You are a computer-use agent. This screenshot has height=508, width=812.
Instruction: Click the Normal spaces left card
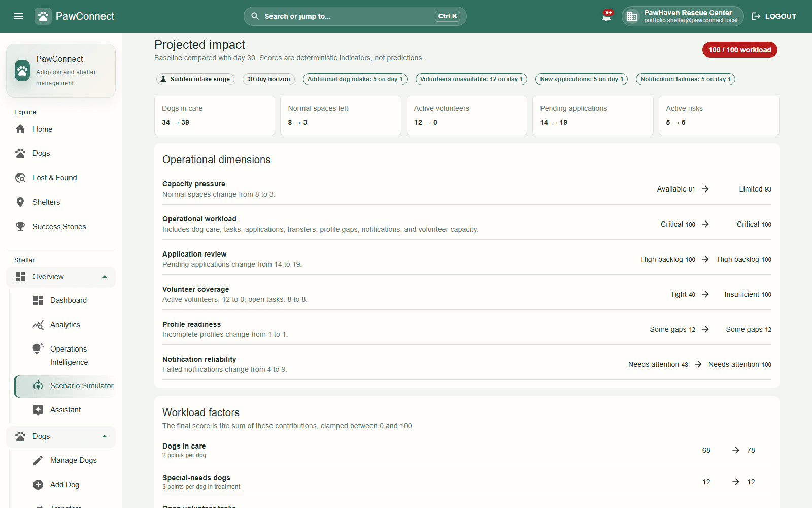[x=341, y=115]
